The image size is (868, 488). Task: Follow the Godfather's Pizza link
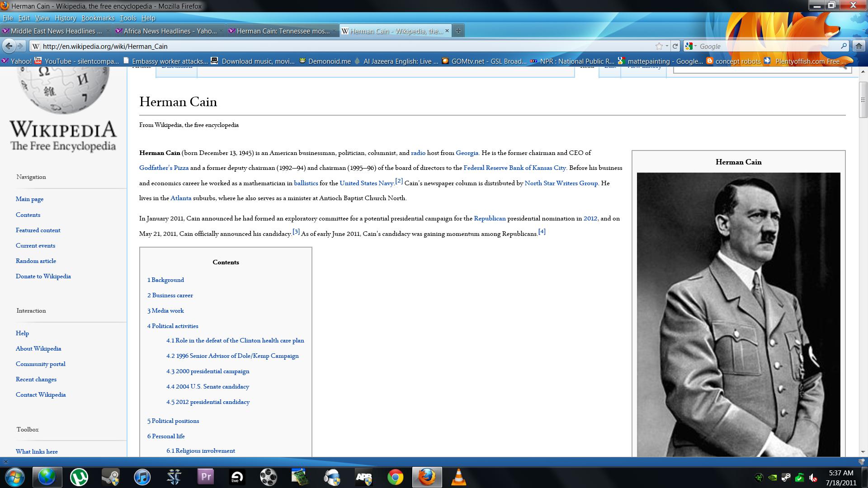click(164, 168)
